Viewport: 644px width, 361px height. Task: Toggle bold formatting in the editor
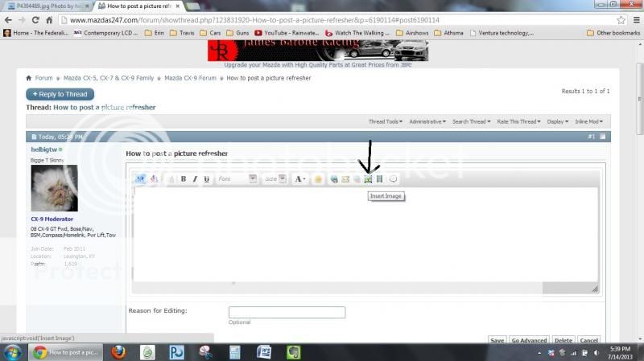184,179
